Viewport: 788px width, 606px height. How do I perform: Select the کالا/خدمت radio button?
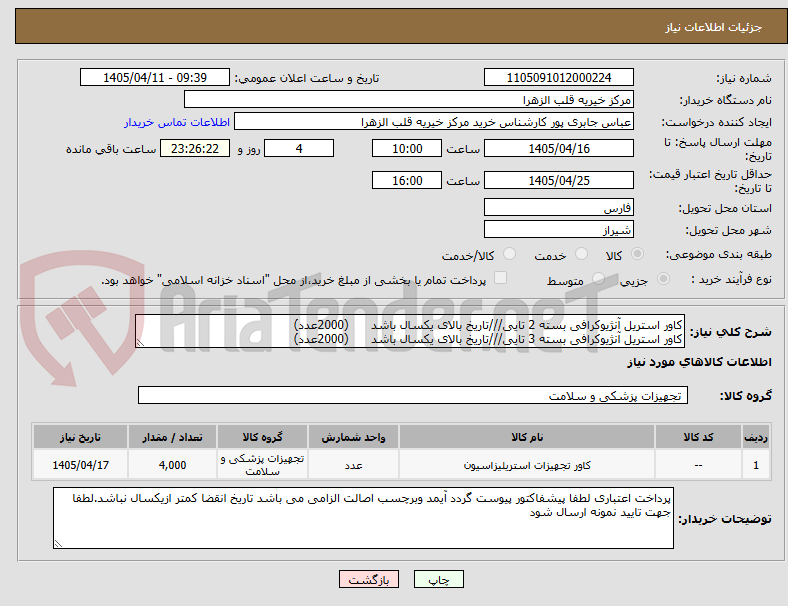click(x=510, y=254)
